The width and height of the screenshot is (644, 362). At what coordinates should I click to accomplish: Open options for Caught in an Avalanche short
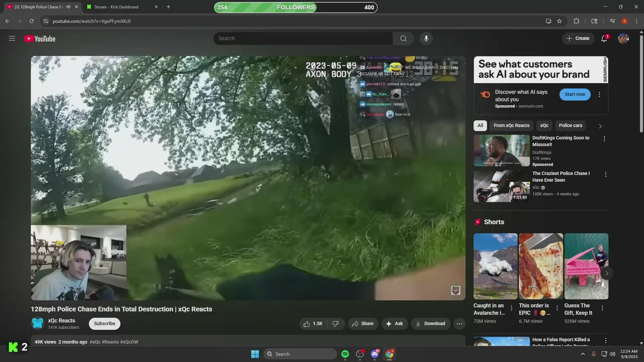tap(512, 308)
